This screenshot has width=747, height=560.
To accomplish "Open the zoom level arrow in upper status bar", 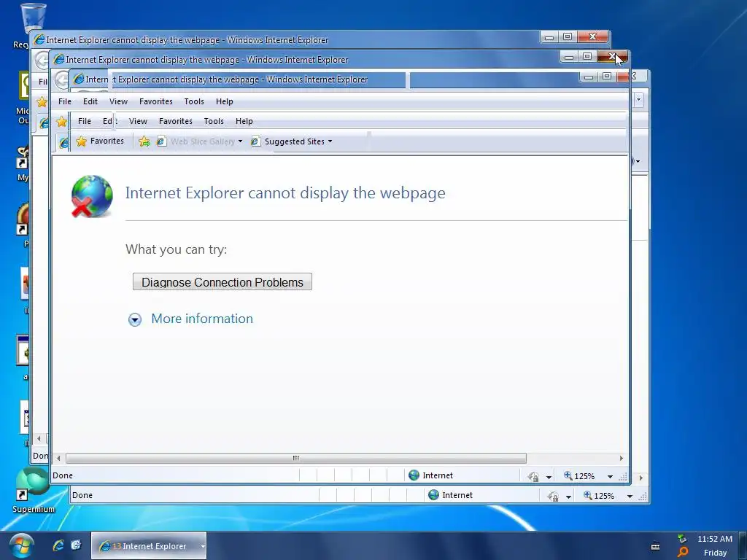I will 610,476.
